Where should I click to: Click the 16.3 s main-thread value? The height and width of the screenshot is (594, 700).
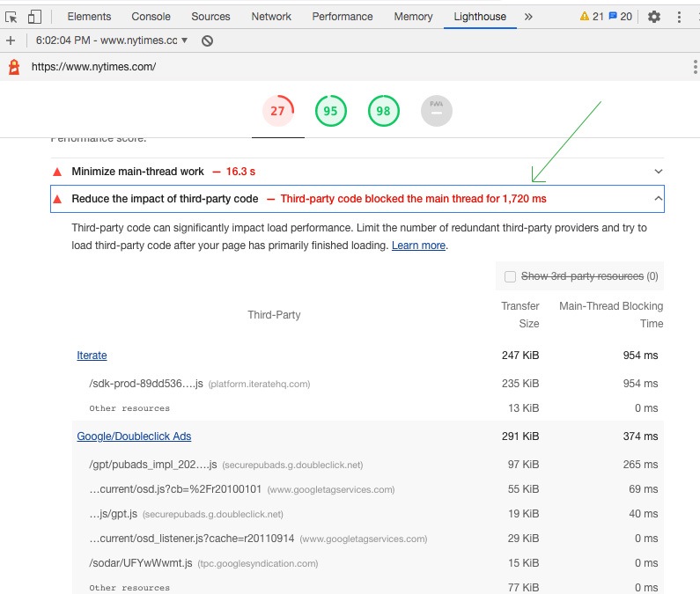click(240, 172)
